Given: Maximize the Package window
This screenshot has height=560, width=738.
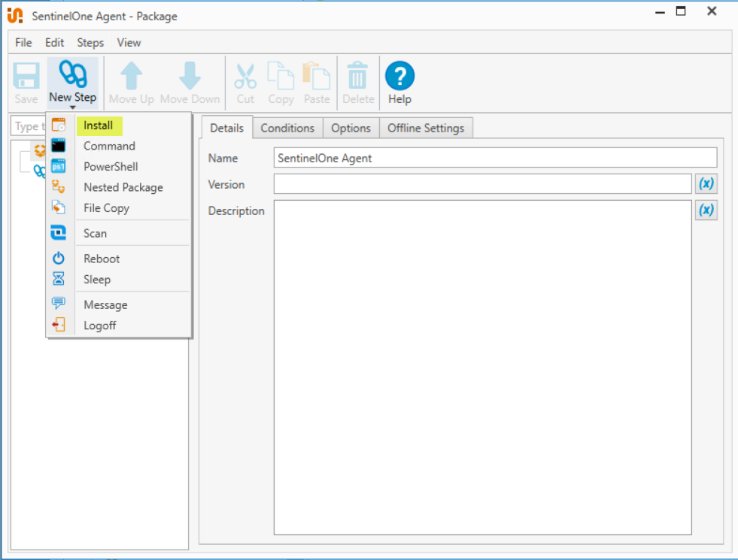Looking at the screenshot, I should pyautogui.click(x=681, y=11).
